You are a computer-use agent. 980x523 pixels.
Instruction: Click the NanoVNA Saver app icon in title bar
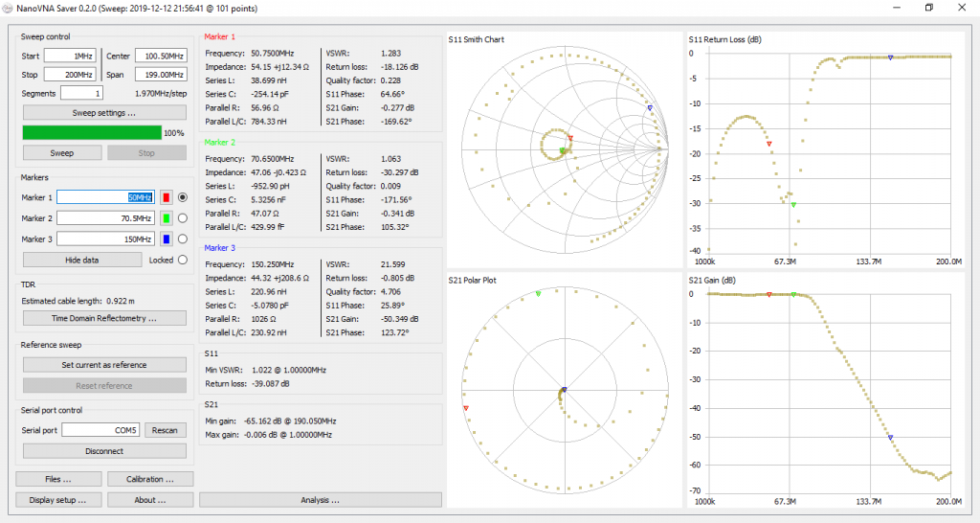(x=8, y=8)
